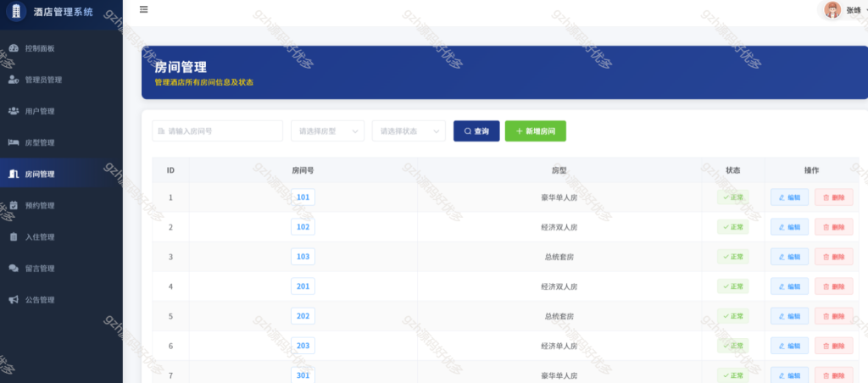The width and height of the screenshot is (868, 383).
Task: Click room number tag 102
Action: click(x=303, y=227)
